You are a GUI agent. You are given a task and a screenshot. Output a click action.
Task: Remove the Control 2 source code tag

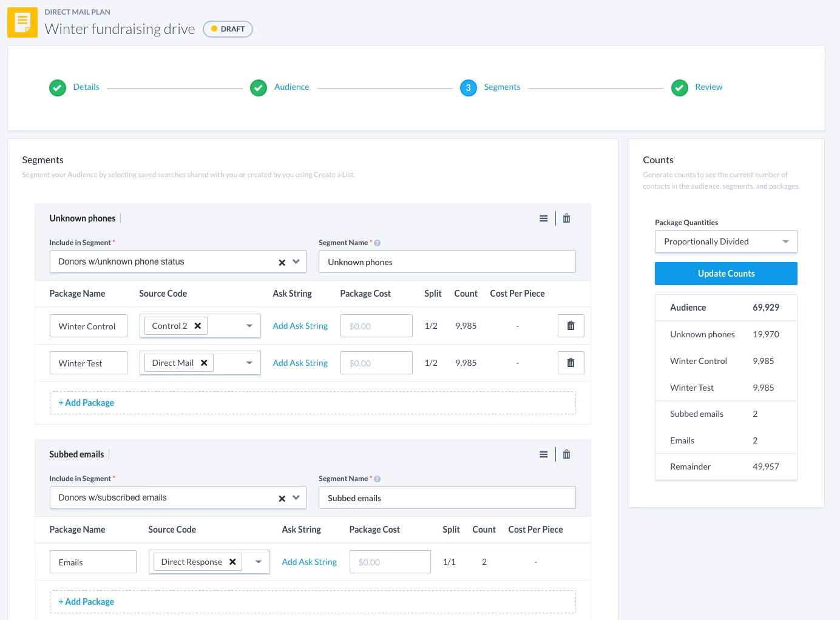pos(197,326)
